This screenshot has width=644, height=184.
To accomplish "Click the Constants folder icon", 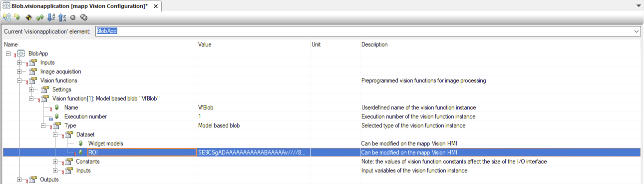I will coord(69,161).
